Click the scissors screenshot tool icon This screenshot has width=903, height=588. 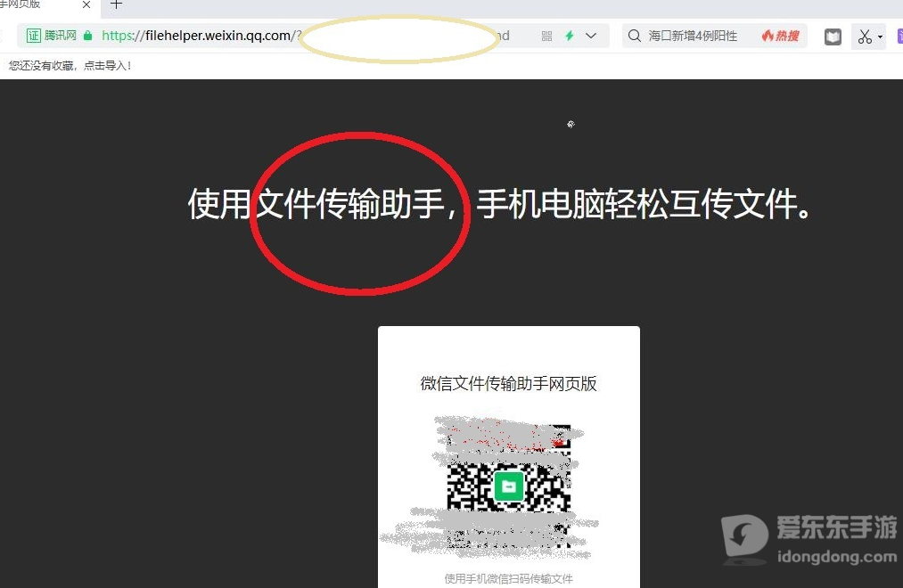(864, 37)
